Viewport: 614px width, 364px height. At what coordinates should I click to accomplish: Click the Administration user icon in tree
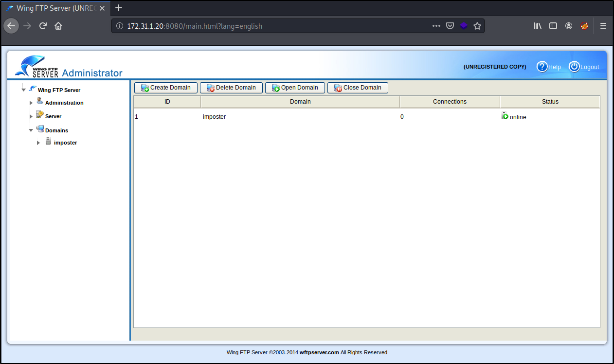coord(40,101)
